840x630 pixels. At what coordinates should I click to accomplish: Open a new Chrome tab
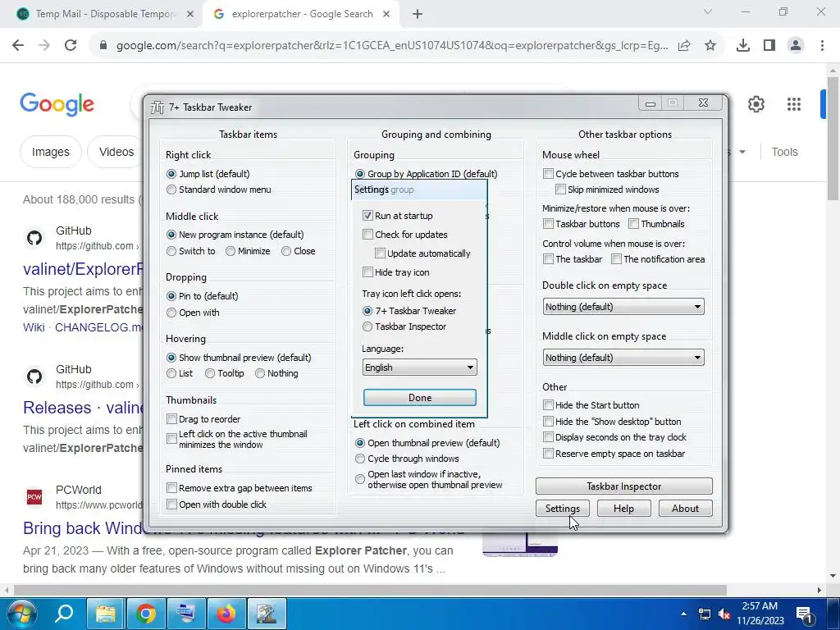tap(418, 15)
